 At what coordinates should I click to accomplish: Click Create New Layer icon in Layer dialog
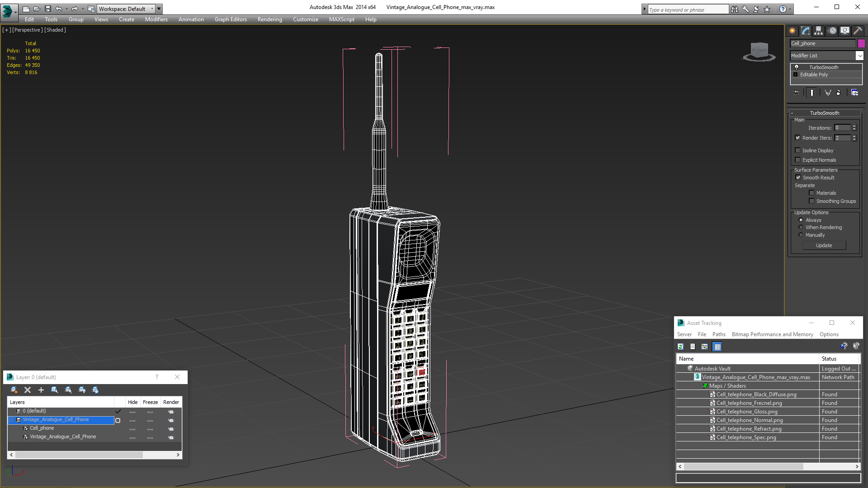pos(14,390)
